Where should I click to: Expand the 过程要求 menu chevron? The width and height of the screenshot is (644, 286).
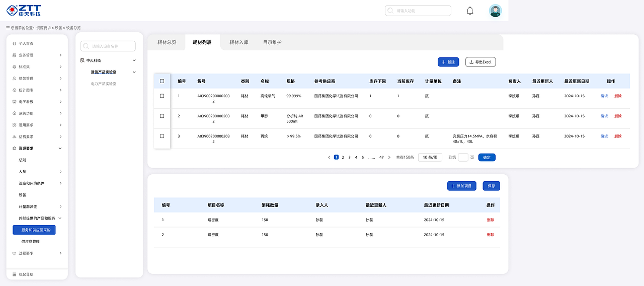[60, 253]
